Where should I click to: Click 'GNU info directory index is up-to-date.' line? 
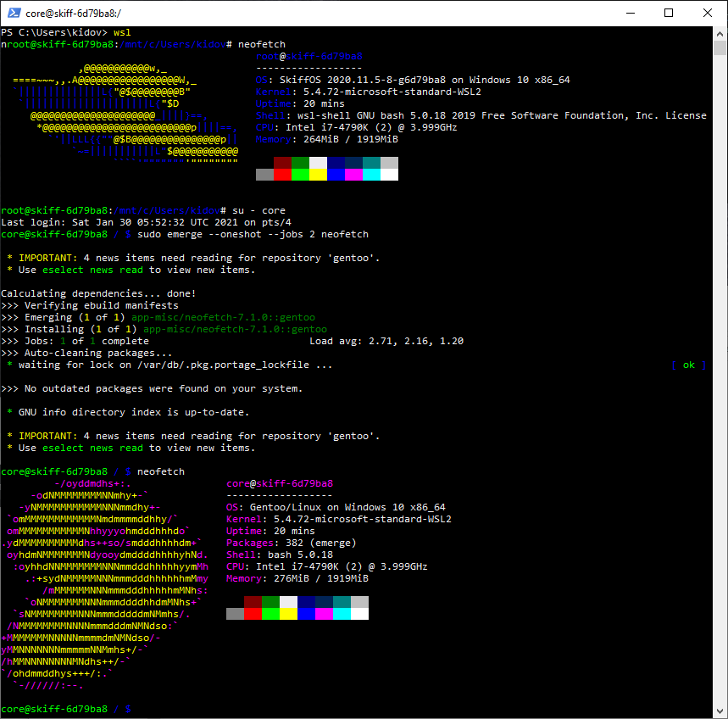click(128, 412)
